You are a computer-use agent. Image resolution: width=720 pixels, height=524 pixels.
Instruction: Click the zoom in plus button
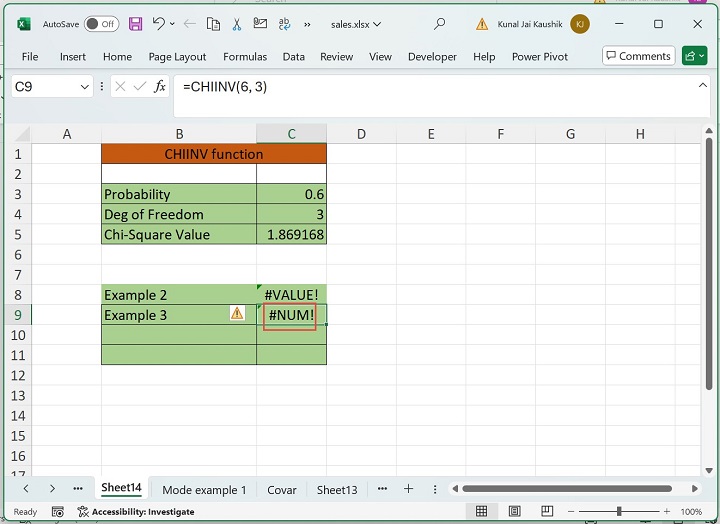667,511
